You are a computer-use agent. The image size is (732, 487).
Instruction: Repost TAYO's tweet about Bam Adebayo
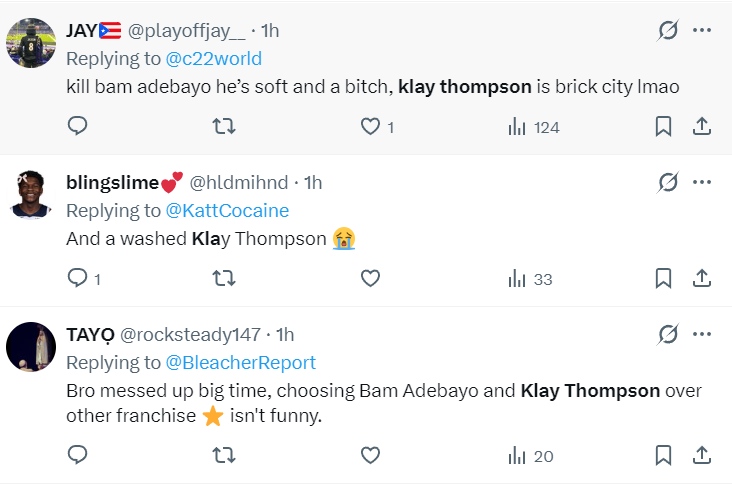(x=224, y=455)
